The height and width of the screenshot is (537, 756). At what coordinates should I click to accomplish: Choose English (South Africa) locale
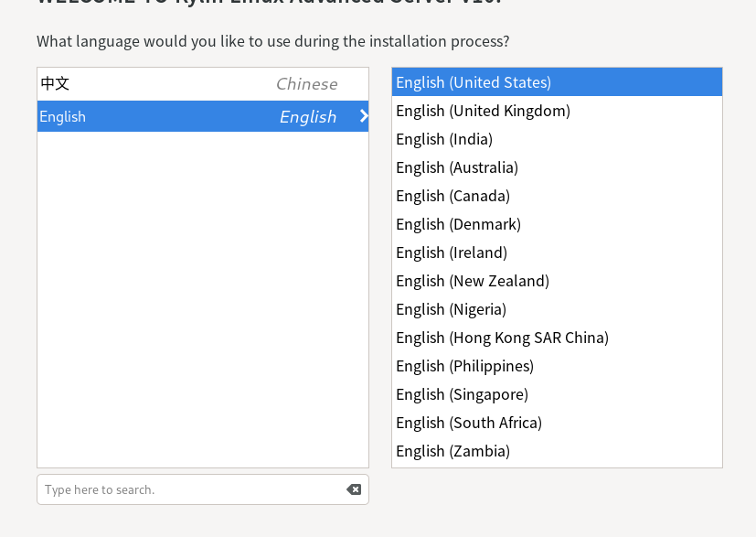point(557,423)
